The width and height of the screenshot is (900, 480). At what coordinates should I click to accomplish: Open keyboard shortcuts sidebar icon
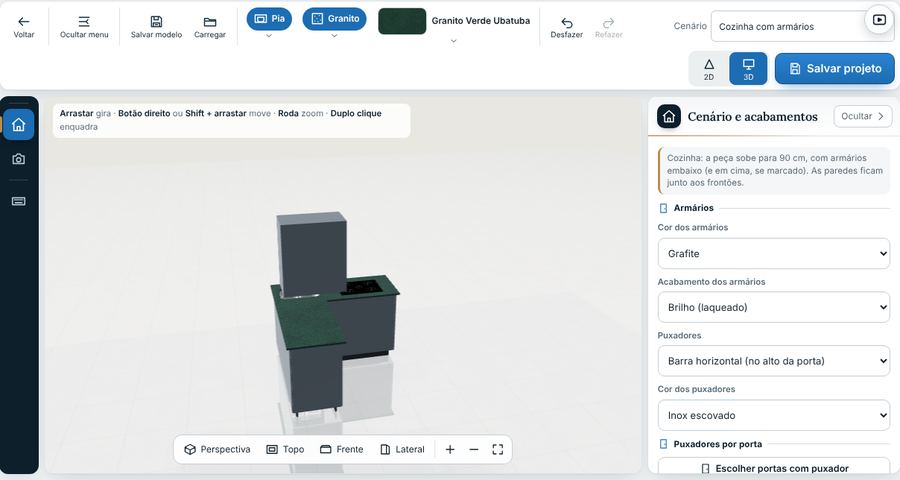18,201
